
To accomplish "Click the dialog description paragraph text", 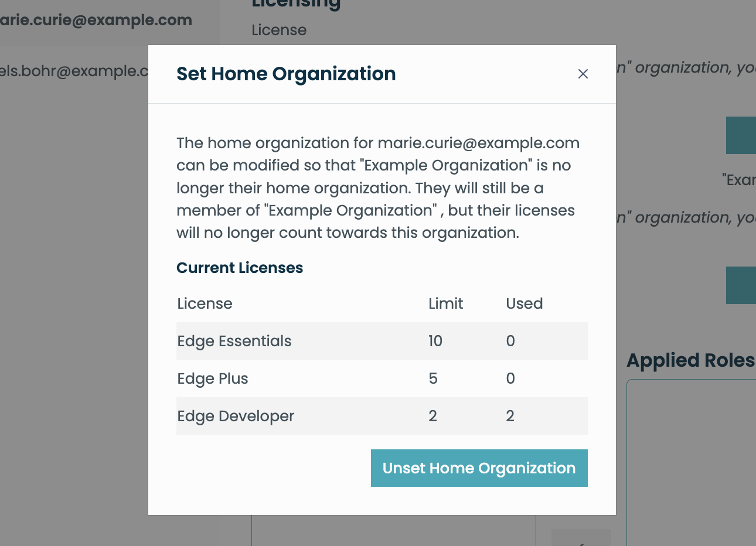I will 378,187.
